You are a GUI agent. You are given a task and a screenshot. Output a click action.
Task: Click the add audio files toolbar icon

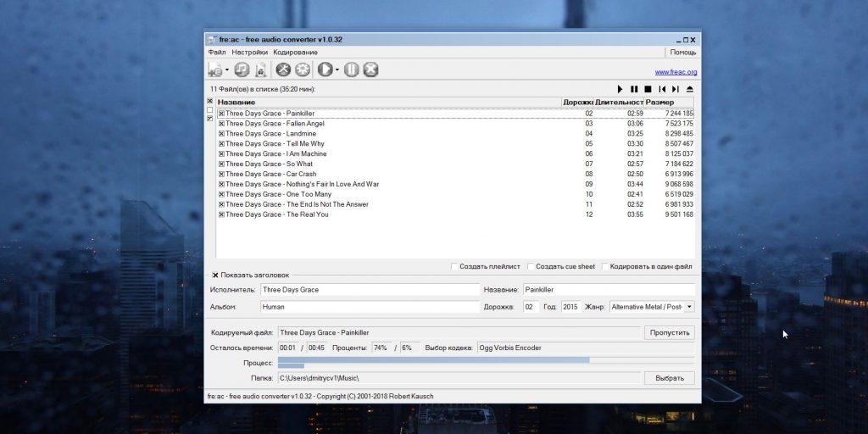[x=215, y=70]
